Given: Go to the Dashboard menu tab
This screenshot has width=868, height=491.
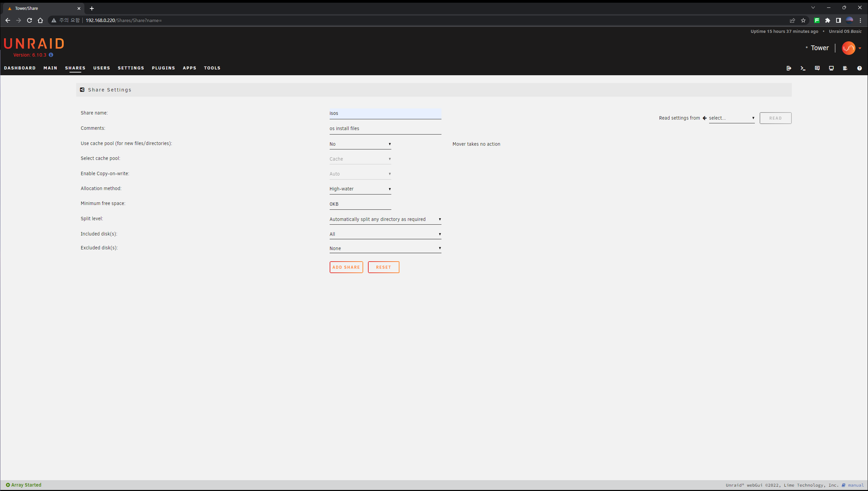Looking at the screenshot, I should (x=20, y=68).
